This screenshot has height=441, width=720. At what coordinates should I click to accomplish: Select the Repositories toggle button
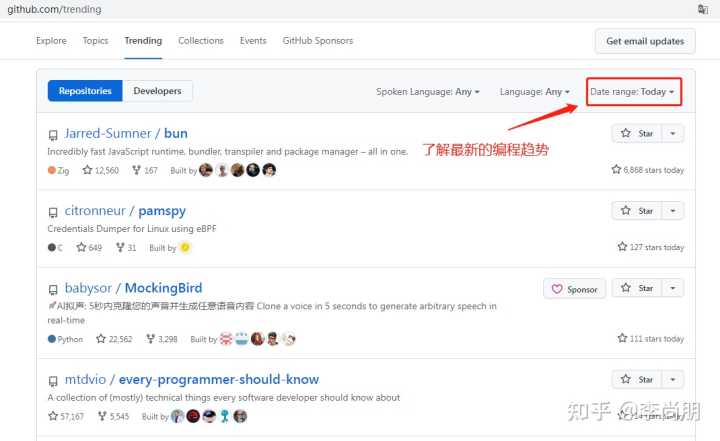(85, 91)
